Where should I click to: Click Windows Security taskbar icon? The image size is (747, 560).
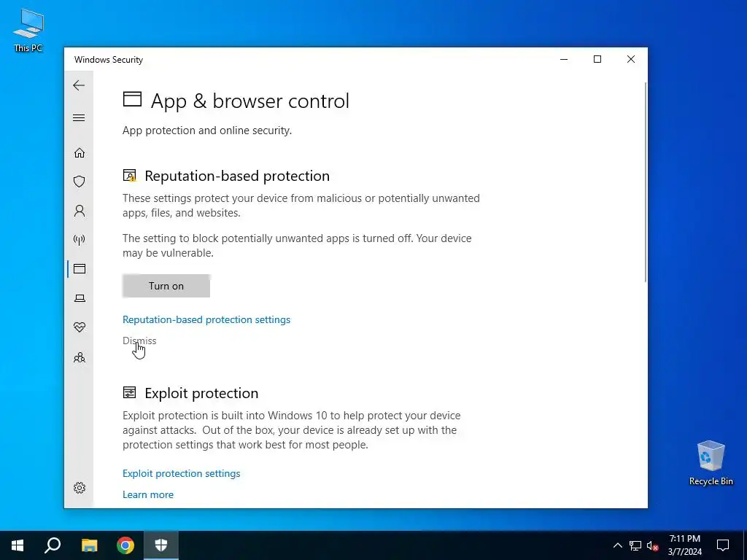(x=161, y=545)
